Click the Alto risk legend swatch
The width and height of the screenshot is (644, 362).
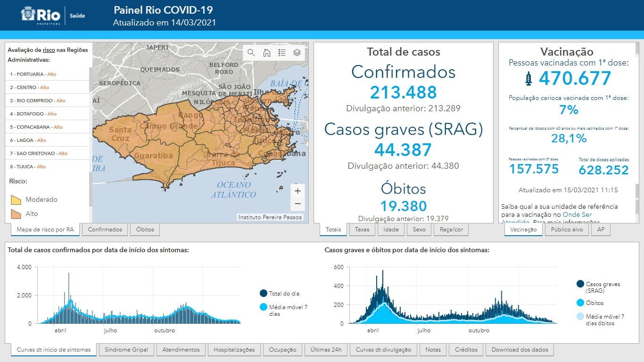pos(16,214)
